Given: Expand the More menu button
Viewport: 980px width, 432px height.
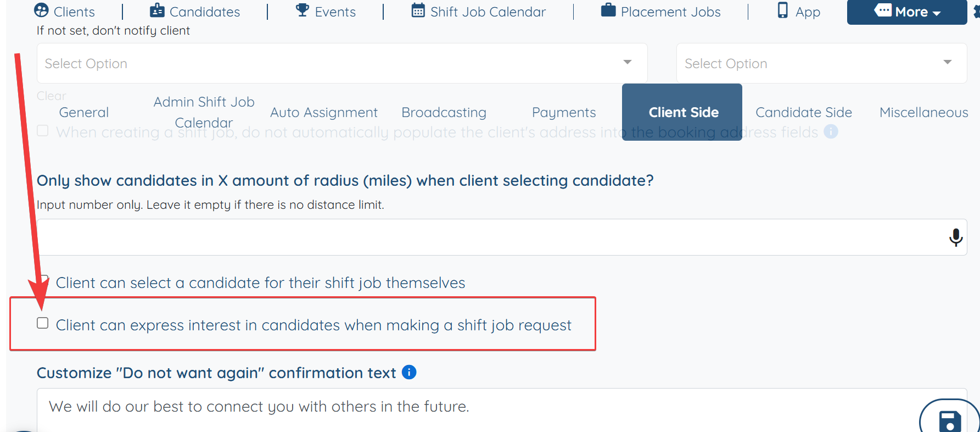Looking at the screenshot, I should [907, 12].
